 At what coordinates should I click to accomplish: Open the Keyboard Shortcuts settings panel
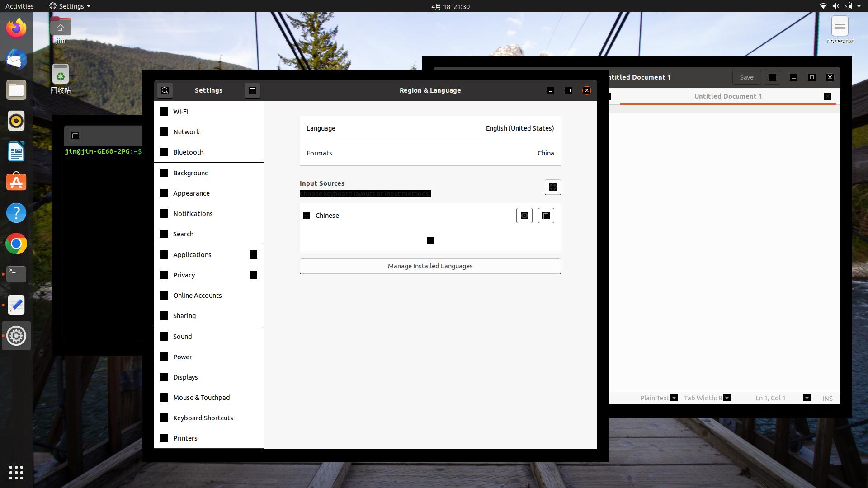click(x=203, y=418)
